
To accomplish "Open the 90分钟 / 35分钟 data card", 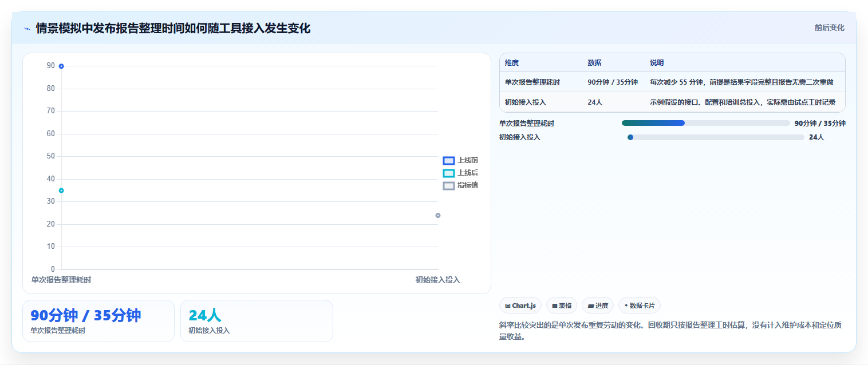I will 98,321.
